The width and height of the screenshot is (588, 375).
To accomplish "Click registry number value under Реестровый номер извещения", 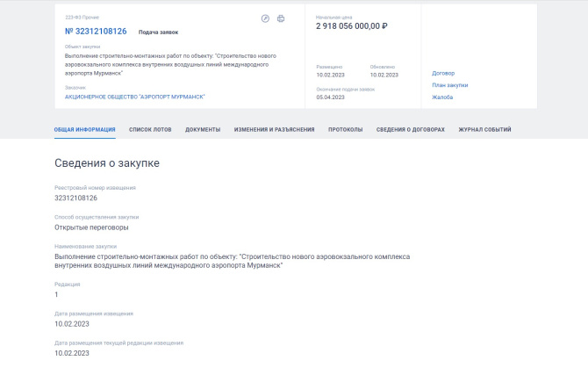I will (x=75, y=198).
